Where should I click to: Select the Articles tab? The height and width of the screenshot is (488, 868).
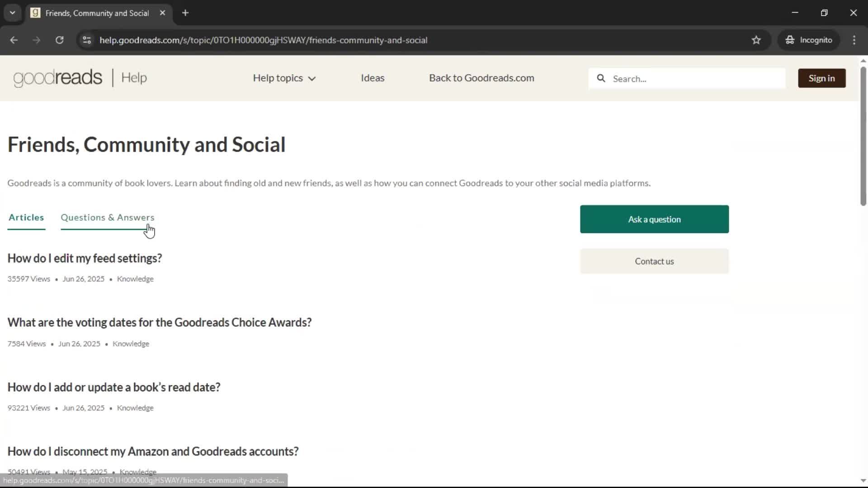coord(26,217)
